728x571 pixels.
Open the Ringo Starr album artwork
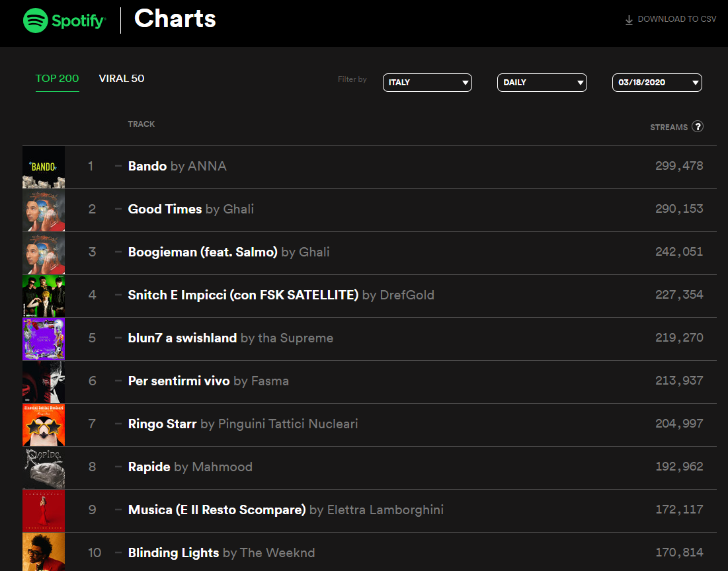44,425
